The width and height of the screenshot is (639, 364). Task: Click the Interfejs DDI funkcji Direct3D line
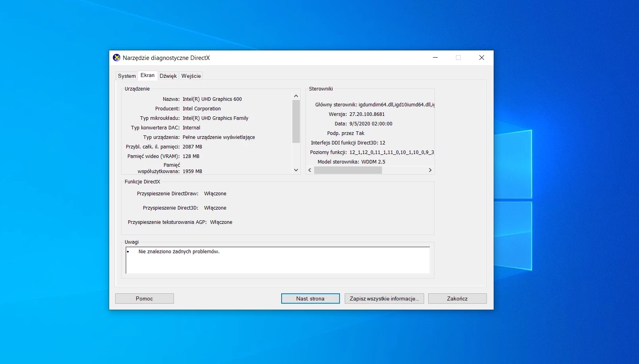[348, 143]
